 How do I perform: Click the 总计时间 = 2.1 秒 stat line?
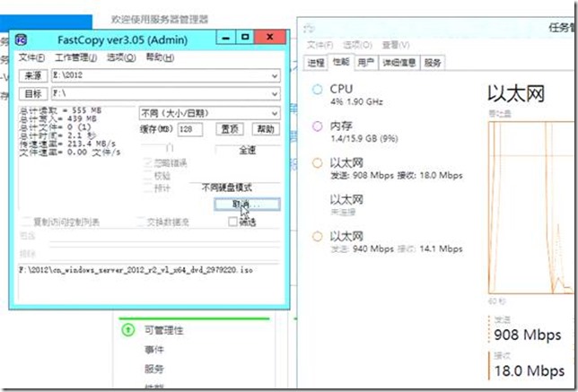57,135
